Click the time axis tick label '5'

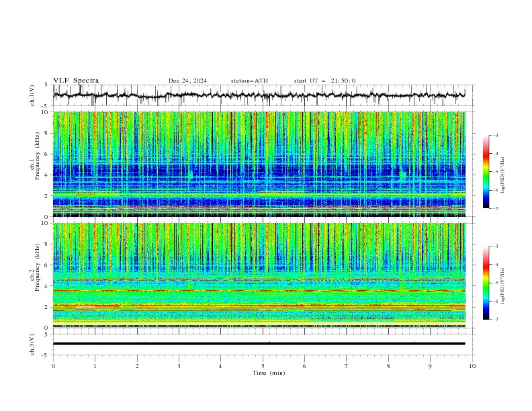coord(263,366)
